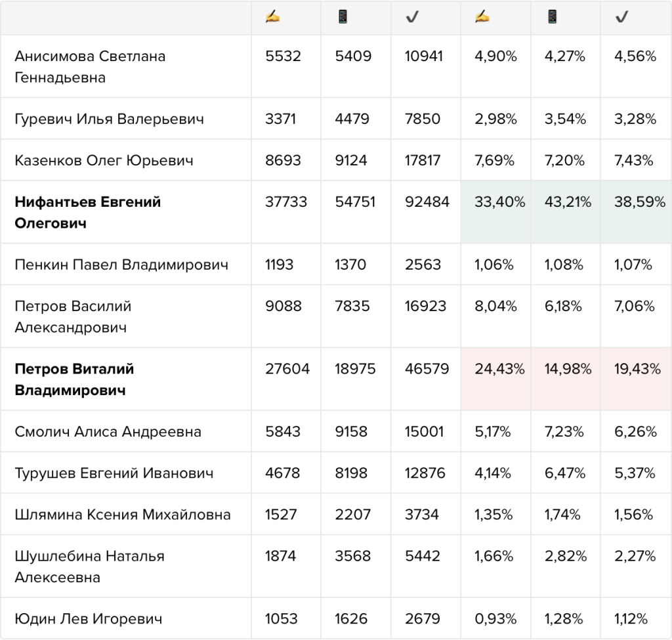Click the green highlighted cell 43,21%
The width and height of the screenshot is (672, 640).
pos(566,212)
